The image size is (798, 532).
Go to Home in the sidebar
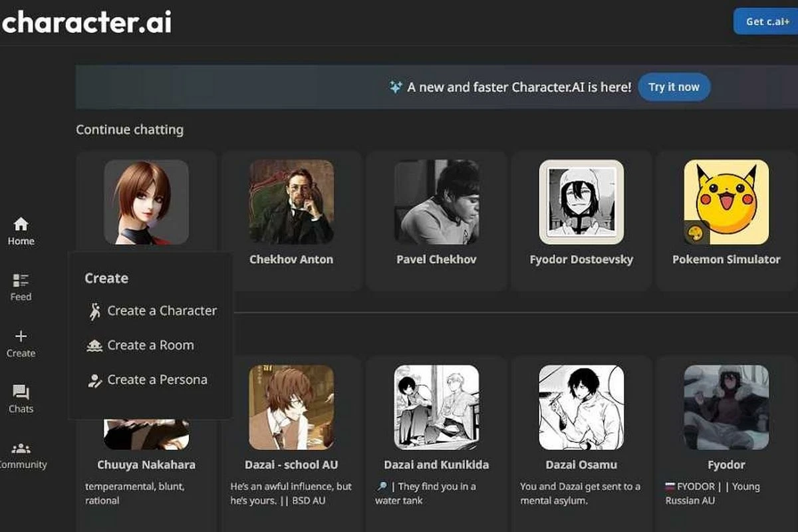pos(21,231)
